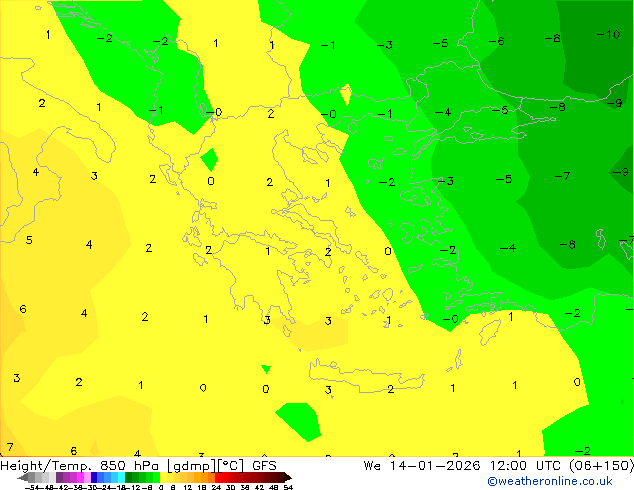Viewport: 634px width, 490px height.
Task: Click the '(06+150)' forecast run label
Action: click(601, 466)
